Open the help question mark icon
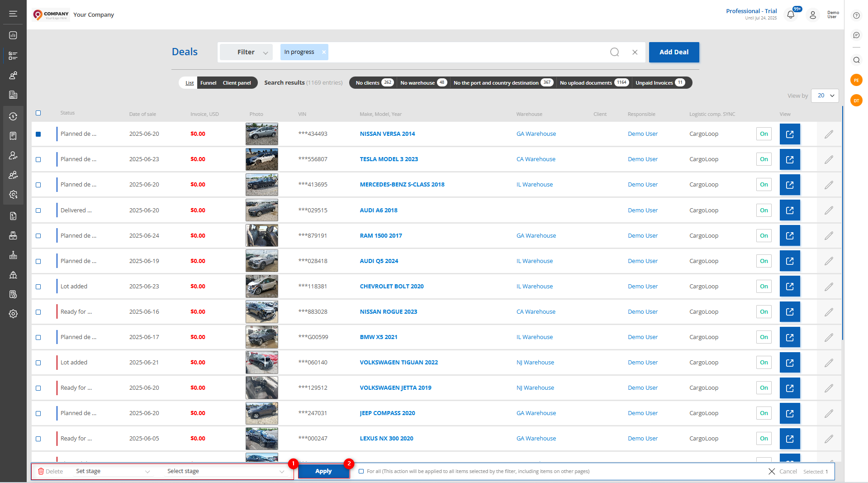Image resolution: width=868 pixels, height=483 pixels. [856, 15]
